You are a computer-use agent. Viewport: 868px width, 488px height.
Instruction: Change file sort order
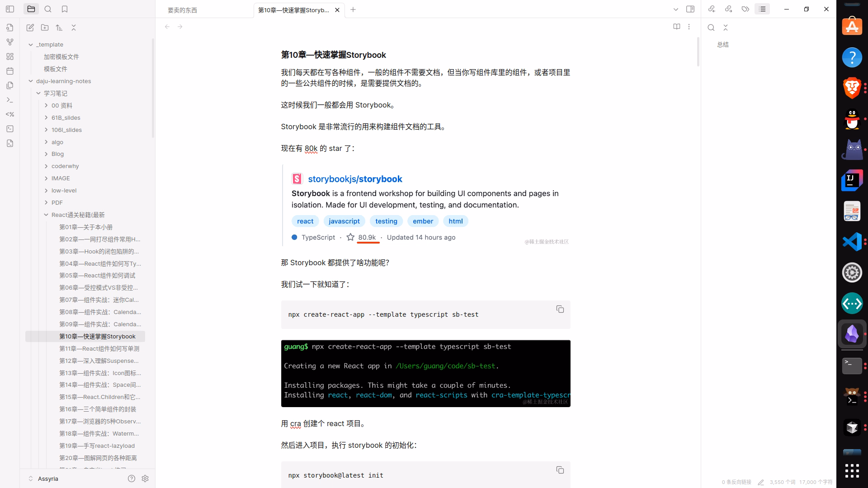59,28
